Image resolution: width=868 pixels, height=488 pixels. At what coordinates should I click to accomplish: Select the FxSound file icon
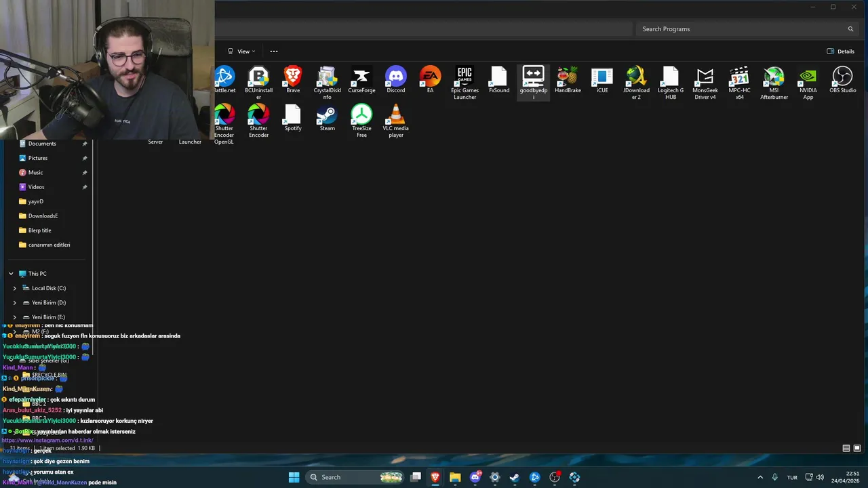[498, 80]
